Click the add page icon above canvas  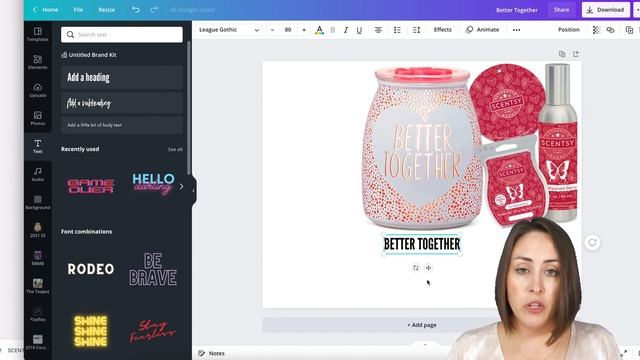pos(576,54)
